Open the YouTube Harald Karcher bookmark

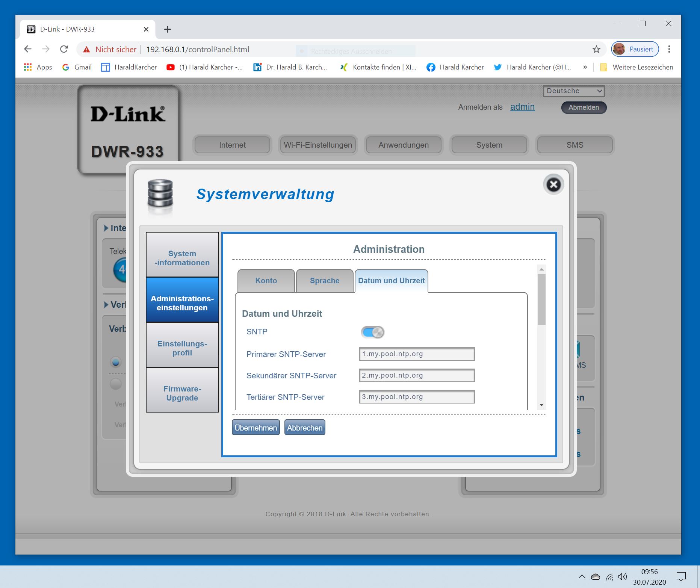coord(205,67)
